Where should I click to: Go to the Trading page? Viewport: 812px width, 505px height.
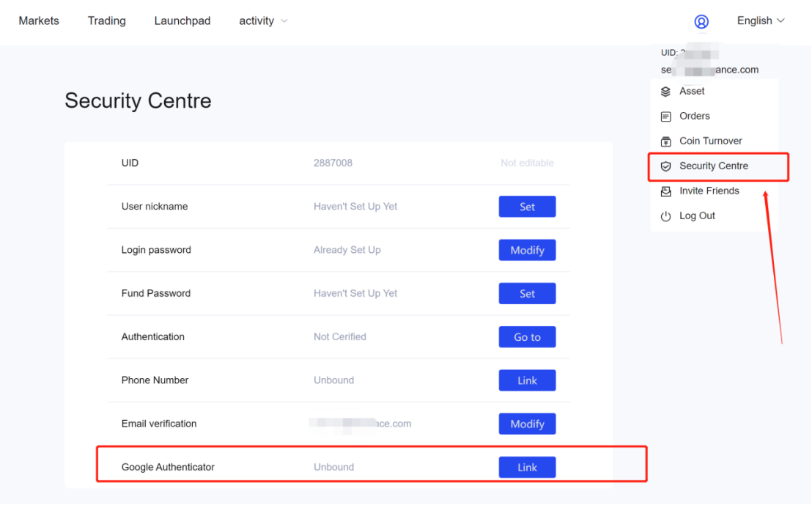point(106,21)
